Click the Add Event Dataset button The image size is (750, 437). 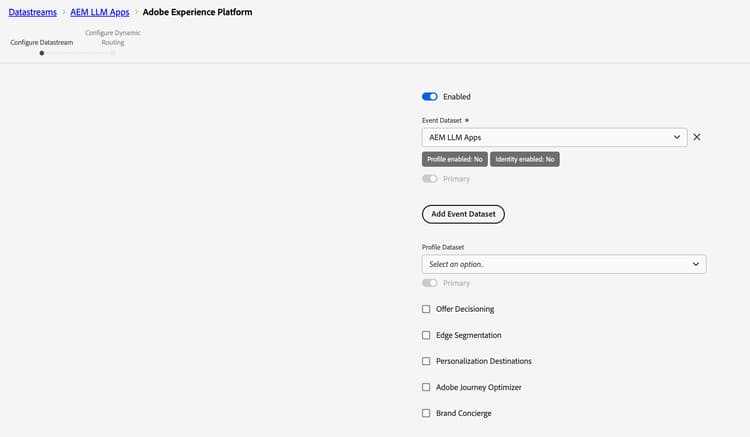(x=463, y=214)
